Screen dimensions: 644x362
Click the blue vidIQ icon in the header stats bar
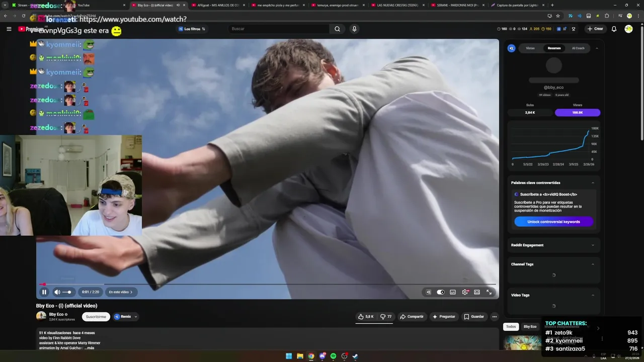tap(558, 29)
